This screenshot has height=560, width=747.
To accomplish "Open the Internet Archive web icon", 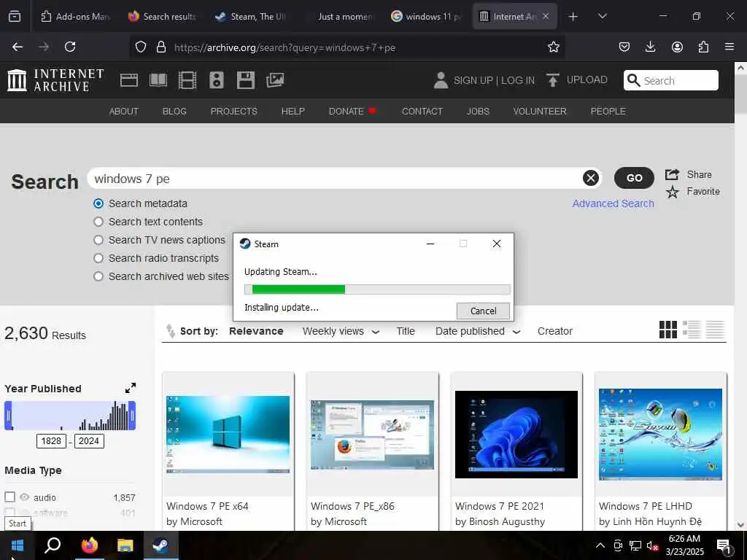I will click(128, 80).
